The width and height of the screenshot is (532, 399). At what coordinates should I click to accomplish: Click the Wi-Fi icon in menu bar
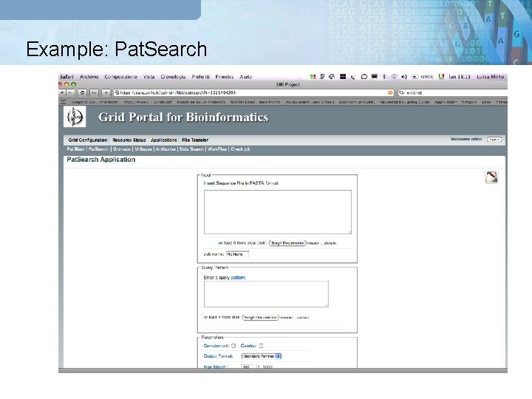(x=395, y=77)
